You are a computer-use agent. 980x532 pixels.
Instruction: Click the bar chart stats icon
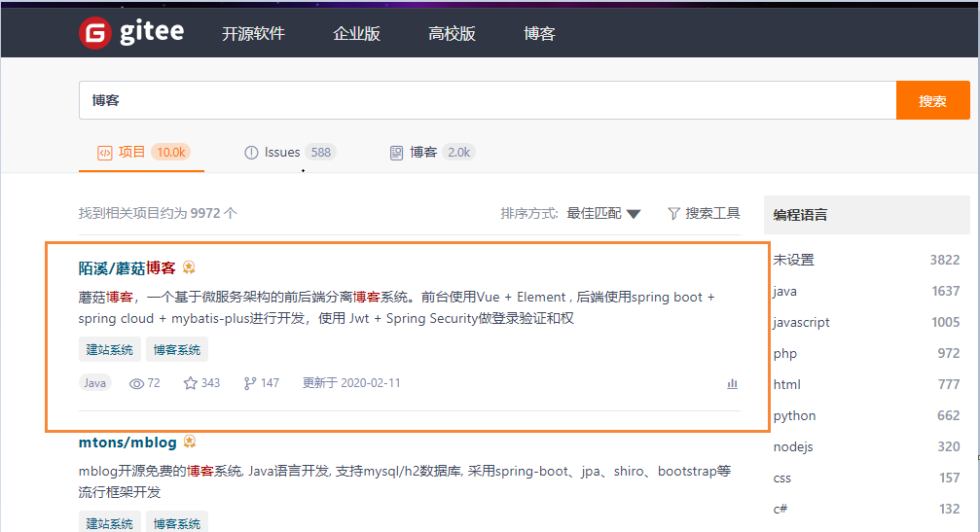coord(733,383)
